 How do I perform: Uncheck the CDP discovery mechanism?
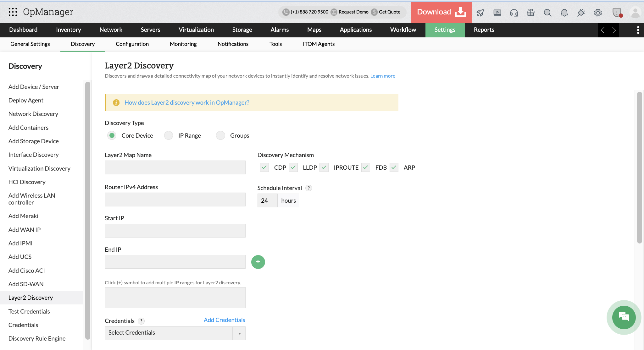[x=264, y=167]
